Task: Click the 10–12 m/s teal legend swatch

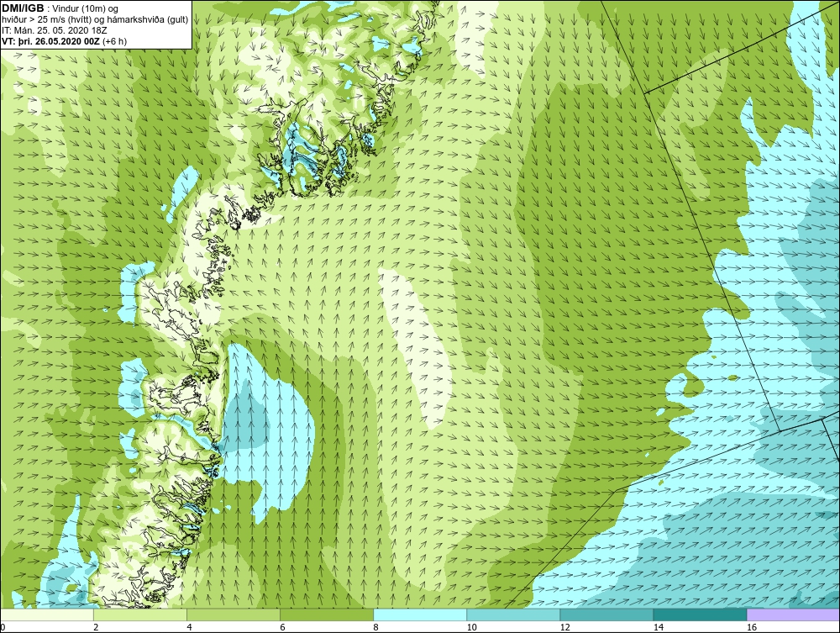Action: pyautogui.click(x=512, y=615)
